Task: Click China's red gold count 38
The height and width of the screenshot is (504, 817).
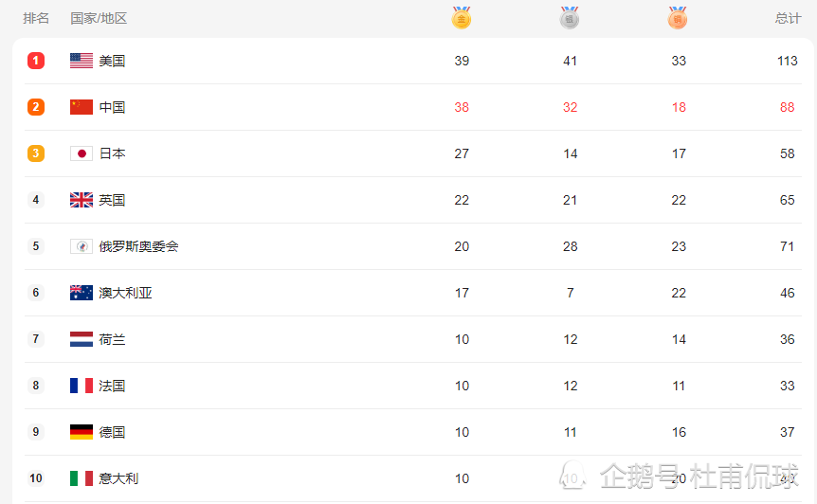Action: (x=462, y=107)
